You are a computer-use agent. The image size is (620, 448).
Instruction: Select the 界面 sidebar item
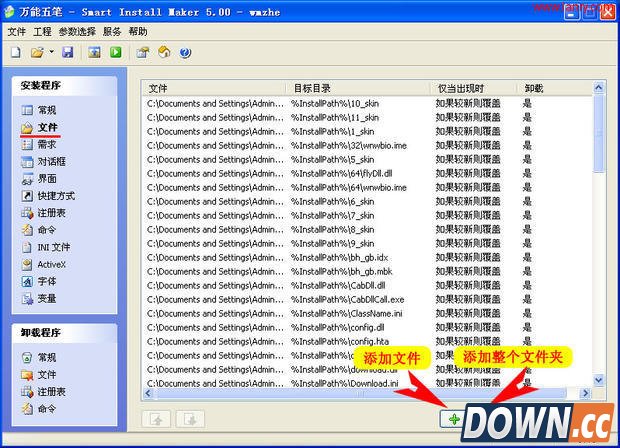[x=39, y=179]
